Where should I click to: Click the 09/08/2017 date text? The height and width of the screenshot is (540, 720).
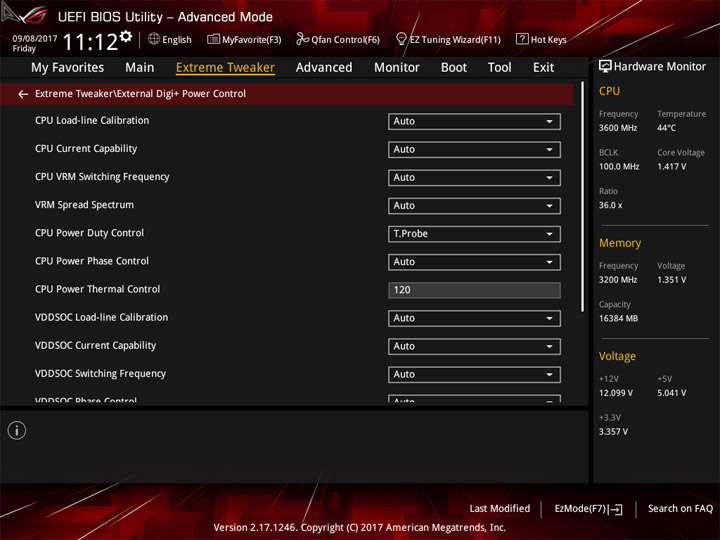[x=35, y=39]
